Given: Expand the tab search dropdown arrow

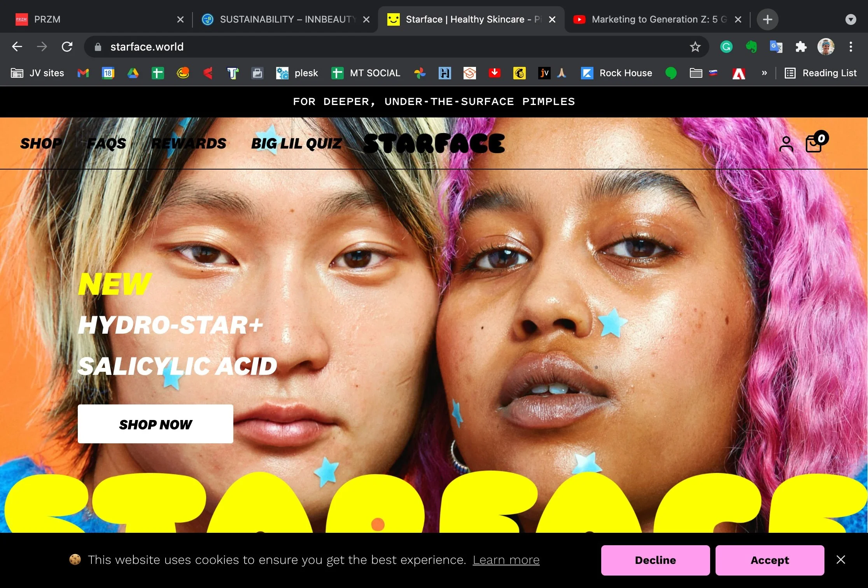Looking at the screenshot, I should point(851,19).
